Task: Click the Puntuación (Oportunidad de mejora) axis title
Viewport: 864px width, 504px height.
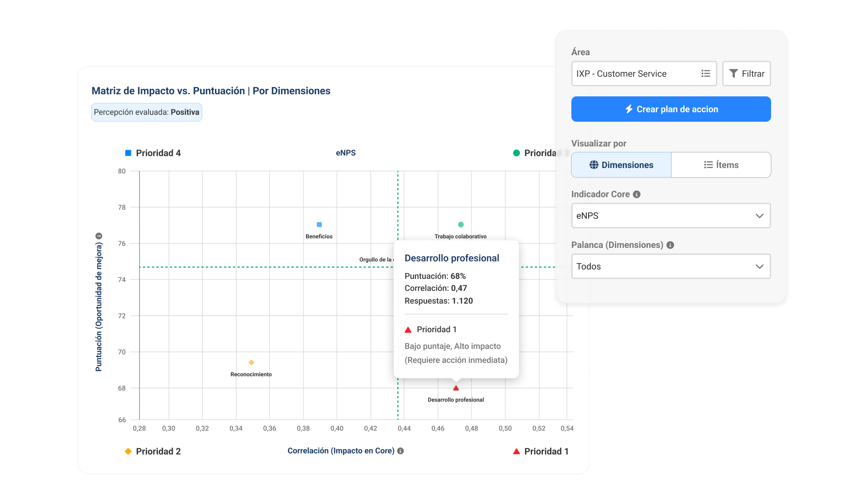Action: tap(99, 307)
